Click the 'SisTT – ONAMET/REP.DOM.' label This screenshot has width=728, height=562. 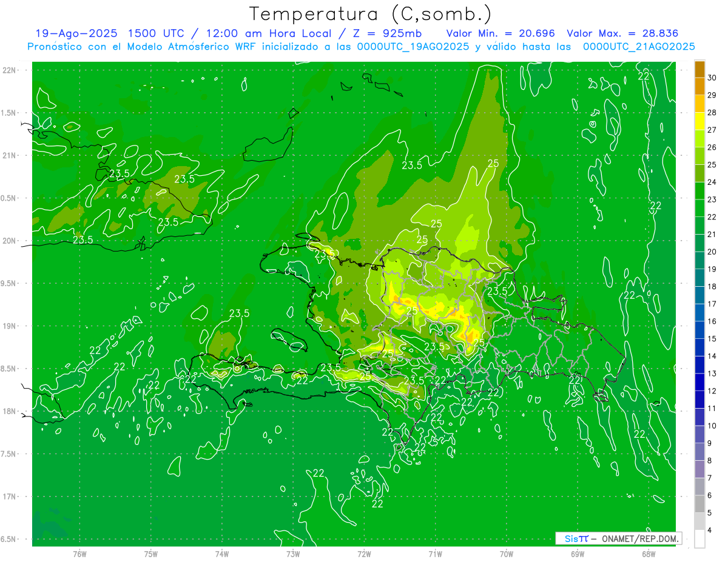[619, 538]
